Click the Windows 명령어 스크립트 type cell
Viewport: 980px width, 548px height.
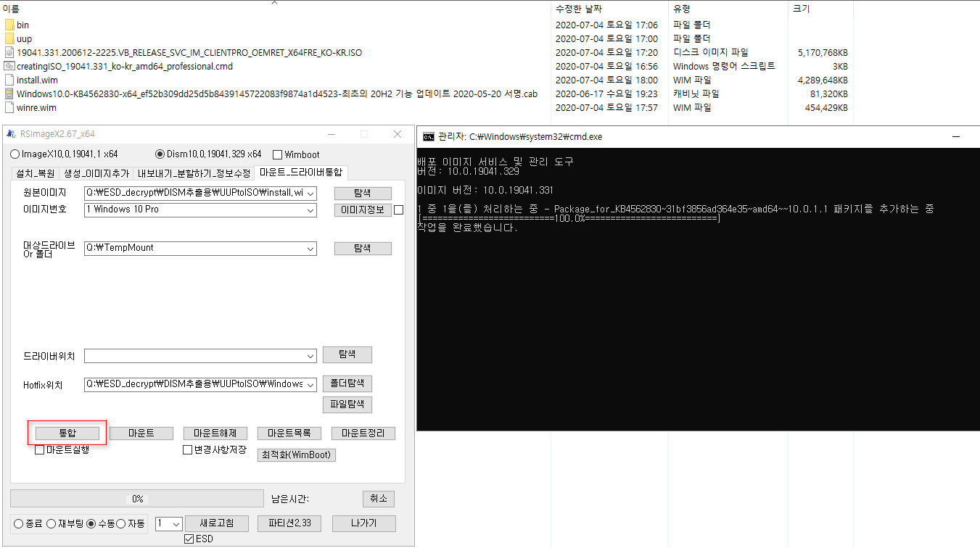724,66
